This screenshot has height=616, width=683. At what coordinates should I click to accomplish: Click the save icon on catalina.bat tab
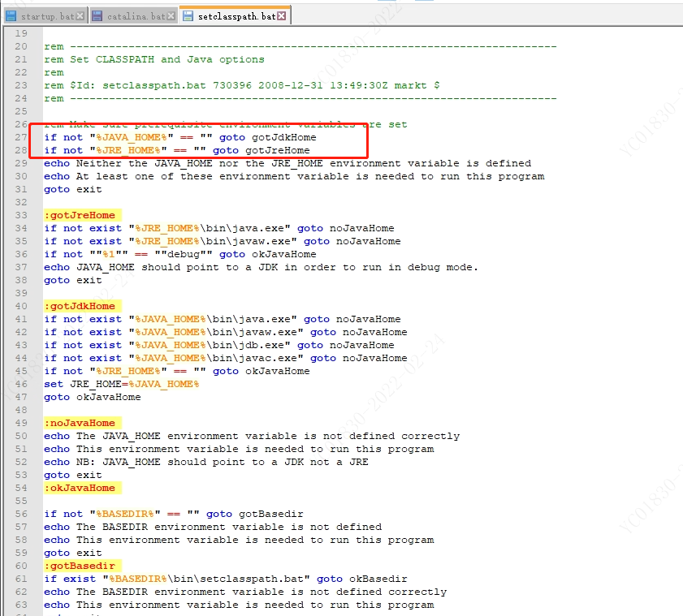coord(97,16)
